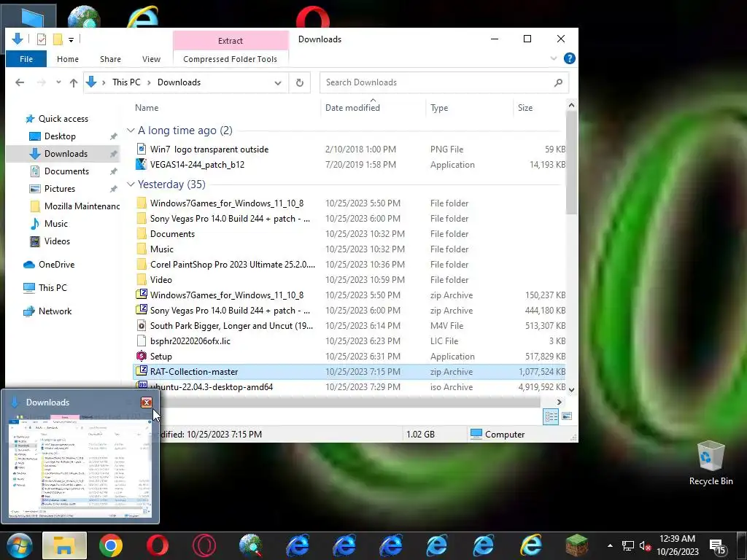
Task: Open Recycle Bin on the desktop
Action: point(711,463)
